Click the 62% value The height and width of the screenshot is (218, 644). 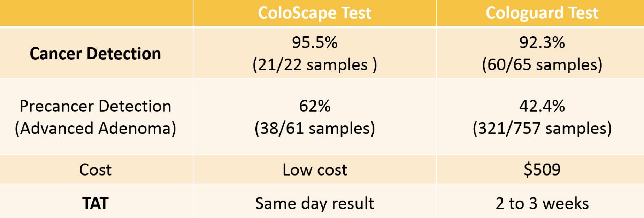click(314, 106)
